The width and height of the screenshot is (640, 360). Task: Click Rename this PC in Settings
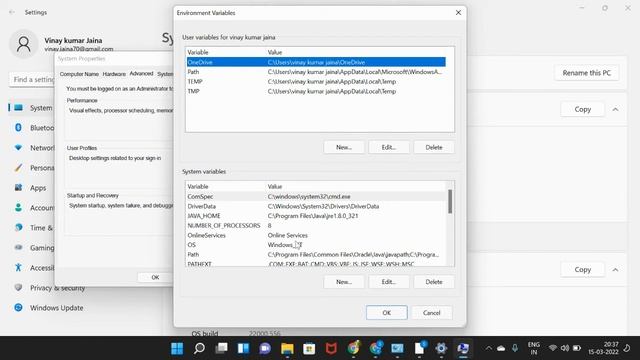tap(587, 73)
